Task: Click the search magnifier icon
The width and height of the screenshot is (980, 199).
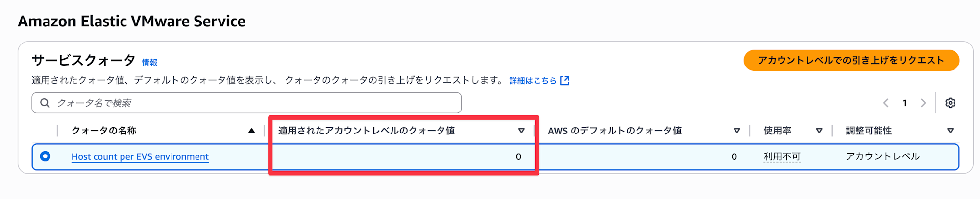Action: coord(45,103)
